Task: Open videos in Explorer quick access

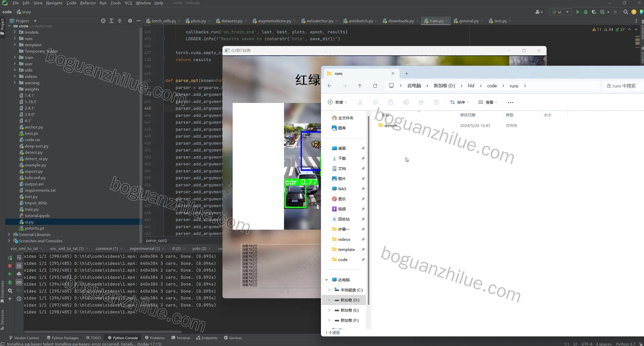Action: (x=344, y=239)
